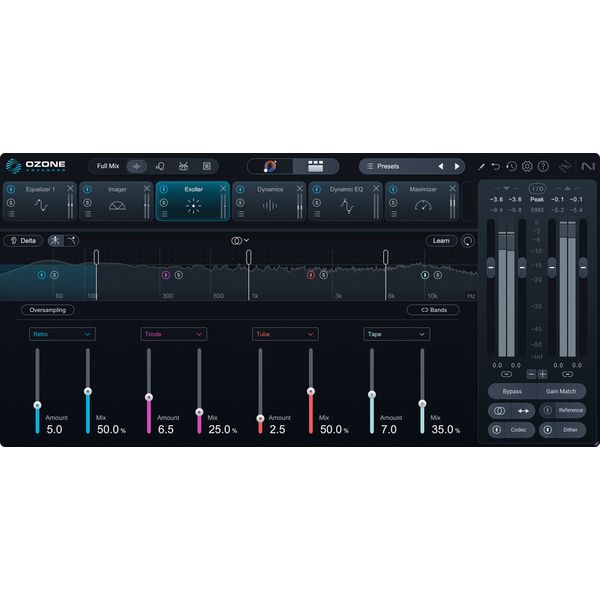
Task: Link the input gain faders
Action: click(506, 374)
